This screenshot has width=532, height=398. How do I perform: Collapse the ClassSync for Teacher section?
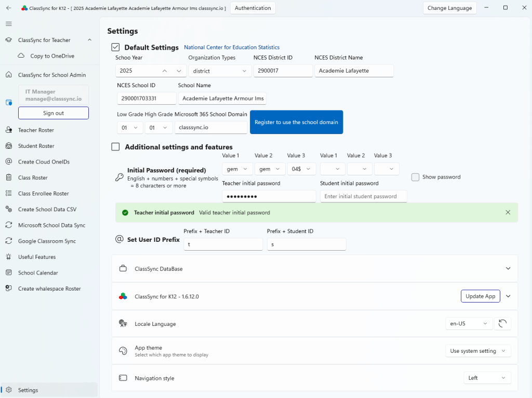(89, 40)
